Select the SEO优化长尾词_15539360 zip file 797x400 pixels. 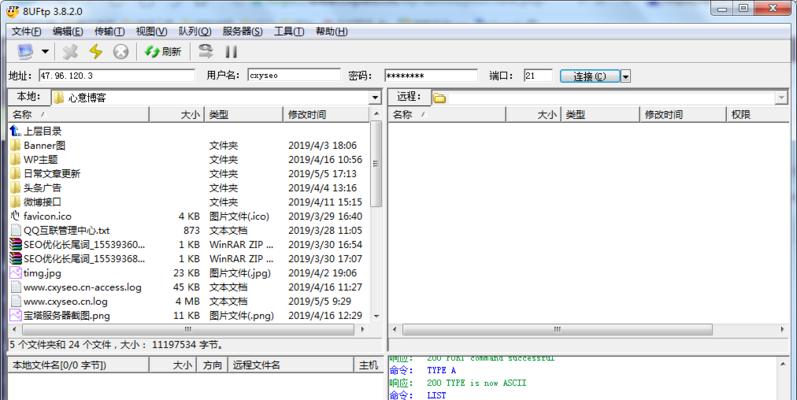tap(77, 245)
